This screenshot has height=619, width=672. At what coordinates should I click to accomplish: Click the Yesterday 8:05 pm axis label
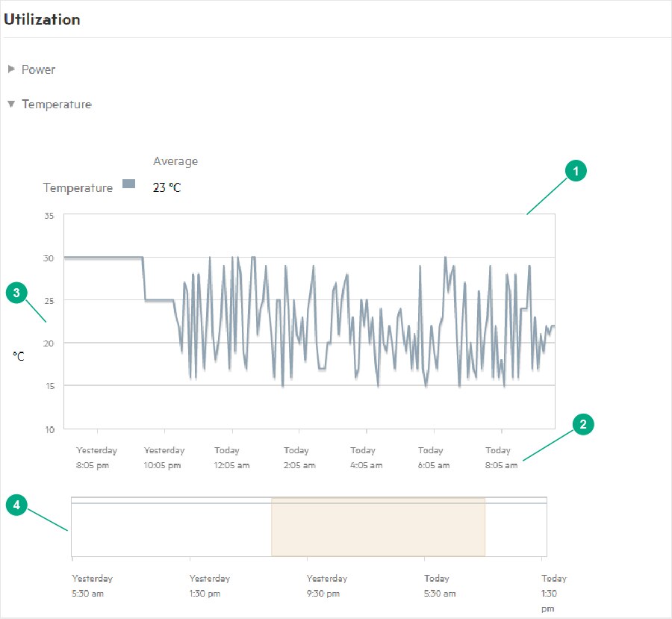click(x=97, y=458)
